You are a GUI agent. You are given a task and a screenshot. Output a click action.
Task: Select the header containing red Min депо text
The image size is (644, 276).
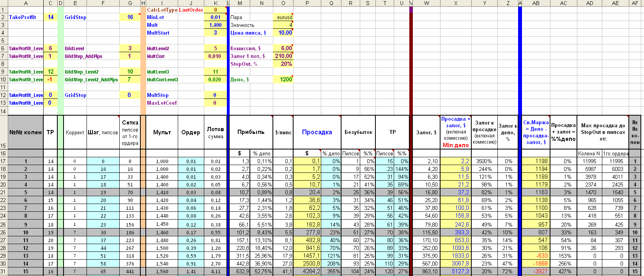pyautogui.click(x=456, y=132)
